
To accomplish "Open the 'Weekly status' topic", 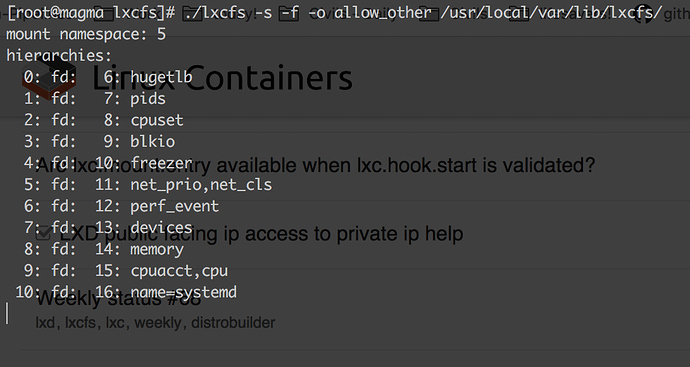I will pos(119,299).
